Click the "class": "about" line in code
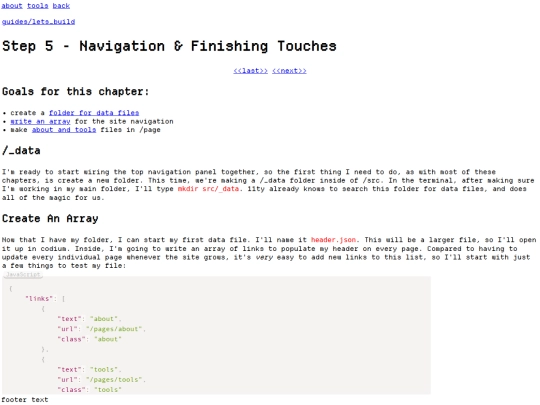The height and width of the screenshot is (405, 540). pyautogui.click(x=90, y=339)
